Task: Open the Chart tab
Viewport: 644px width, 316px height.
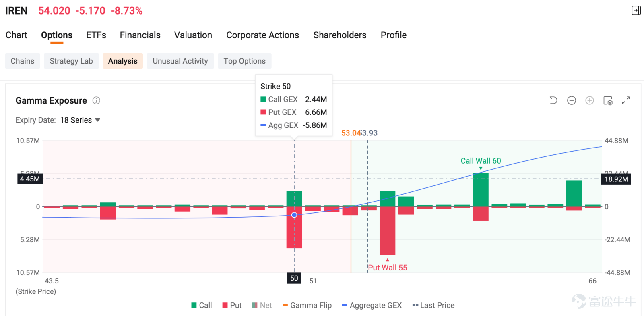Action: [17, 35]
